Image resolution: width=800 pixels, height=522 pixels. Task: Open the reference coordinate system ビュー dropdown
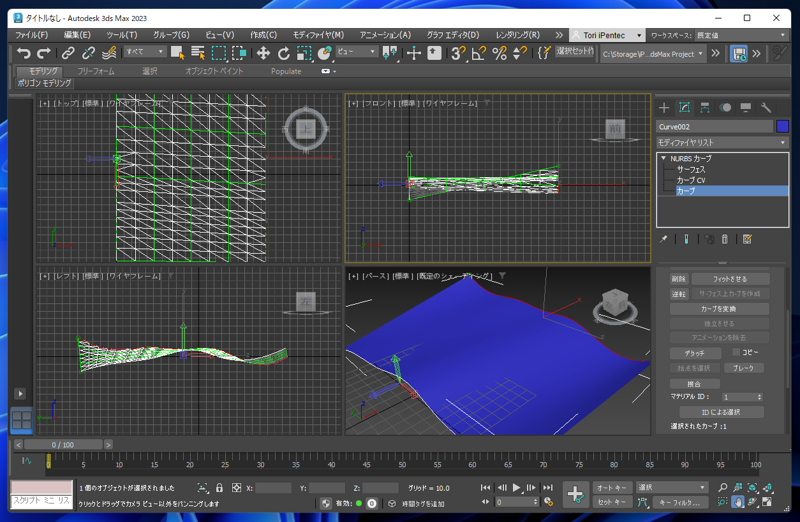pyautogui.click(x=357, y=52)
